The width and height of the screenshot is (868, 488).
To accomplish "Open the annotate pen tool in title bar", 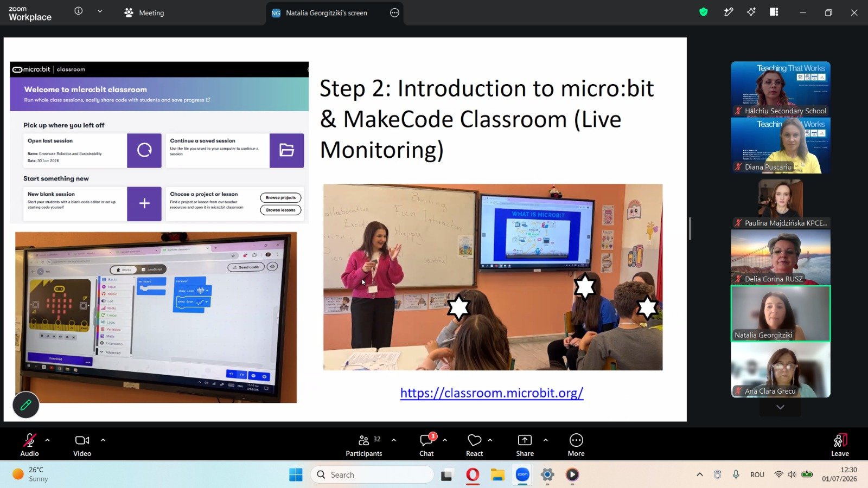I will [x=729, y=12].
